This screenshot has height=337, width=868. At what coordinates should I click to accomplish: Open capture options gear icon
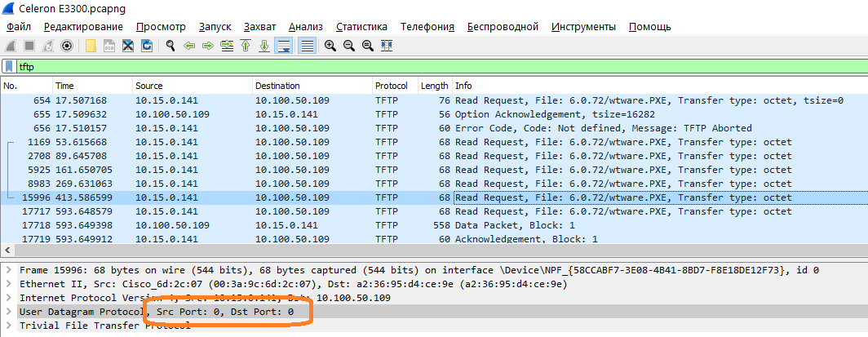coord(67,46)
